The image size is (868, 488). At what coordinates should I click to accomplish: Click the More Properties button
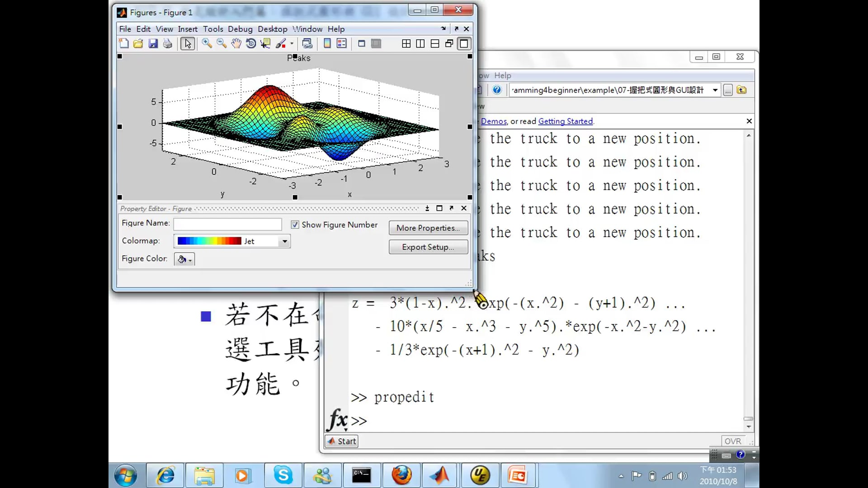point(428,228)
